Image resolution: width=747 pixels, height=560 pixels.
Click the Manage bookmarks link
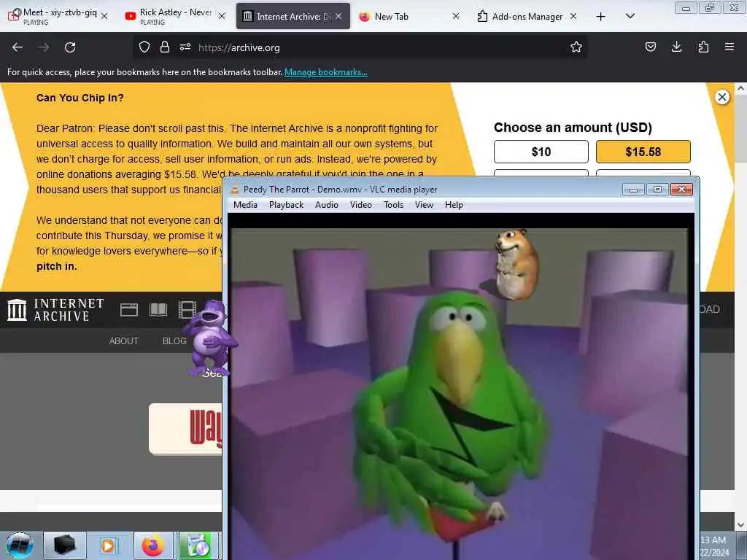pos(326,72)
